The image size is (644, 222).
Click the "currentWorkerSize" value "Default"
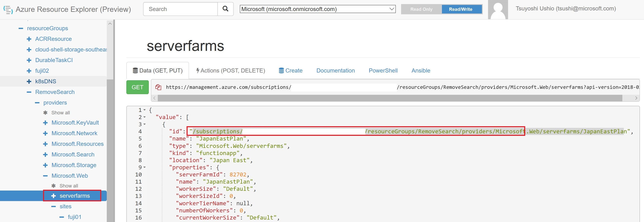pos(261,218)
